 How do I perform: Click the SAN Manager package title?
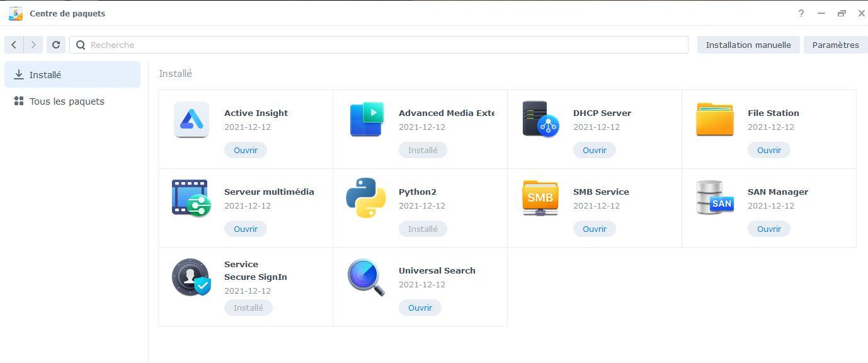pos(778,192)
